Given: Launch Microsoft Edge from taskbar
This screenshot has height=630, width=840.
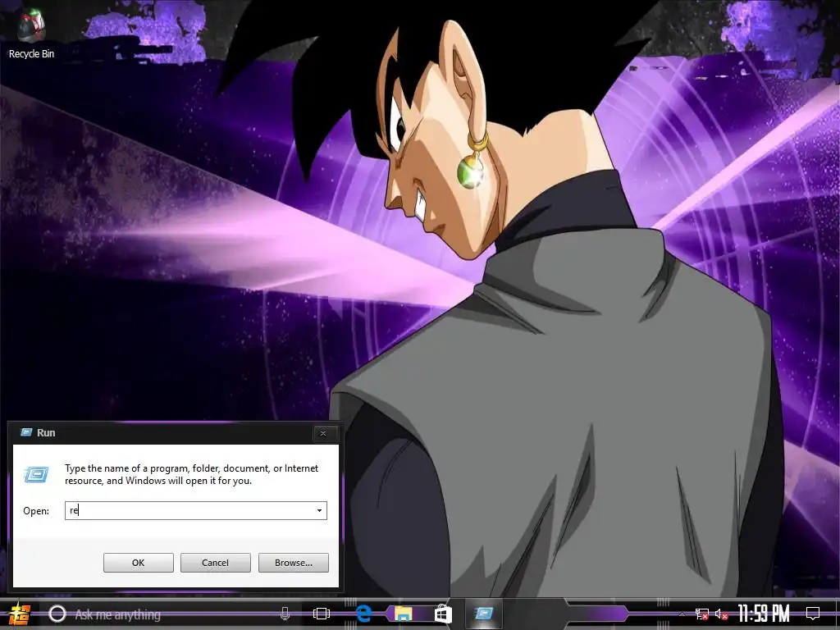Looking at the screenshot, I should pyautogui.click(x=363, y=614).
